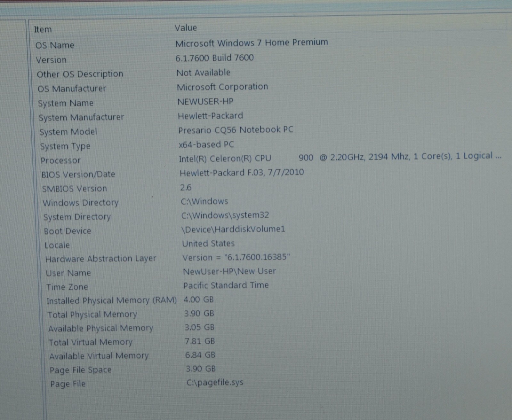Select the 'C:\pagefile.sys' value
The width and height of the screenshot is (512, 420).
pos(215,383)
